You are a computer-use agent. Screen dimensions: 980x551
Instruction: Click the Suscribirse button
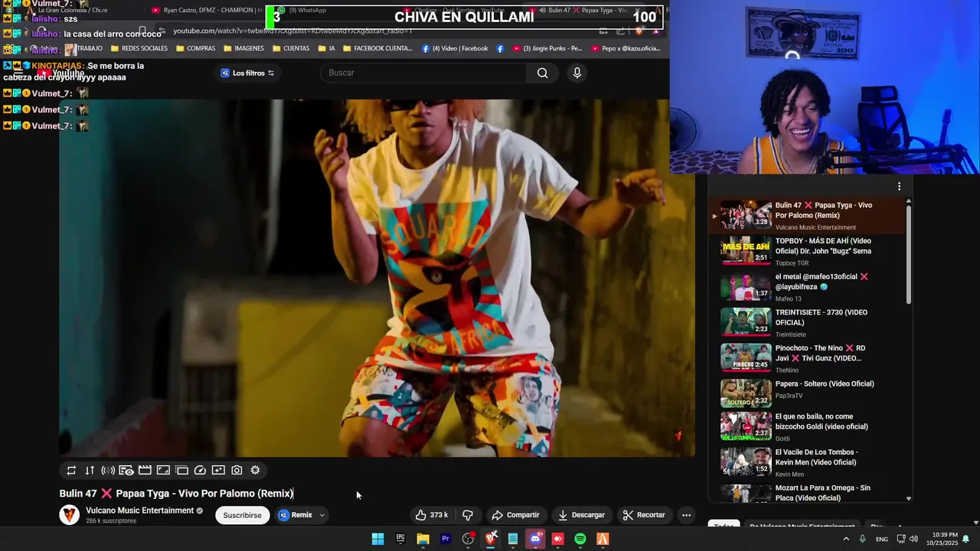(x=242, y=515)
